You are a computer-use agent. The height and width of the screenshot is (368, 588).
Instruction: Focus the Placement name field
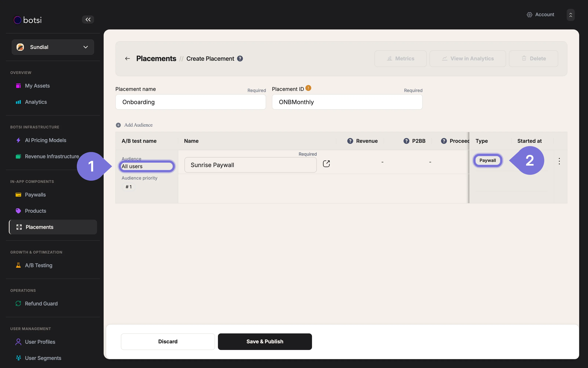pos(191,102)
